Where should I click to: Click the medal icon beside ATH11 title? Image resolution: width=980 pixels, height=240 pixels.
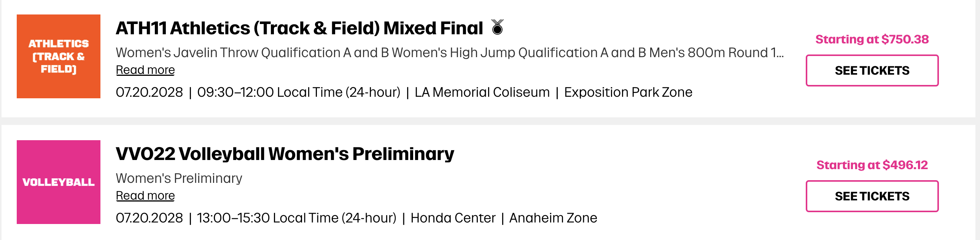497,27
